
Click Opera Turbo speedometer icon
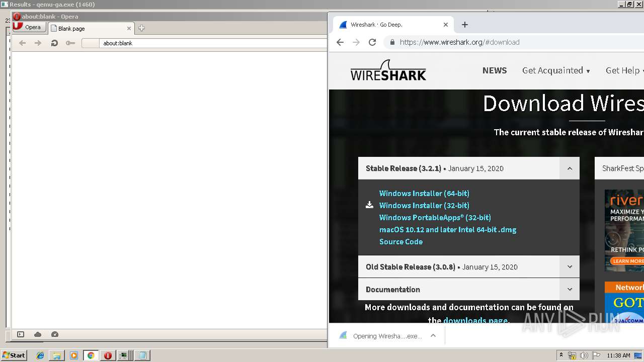point(55,334)
